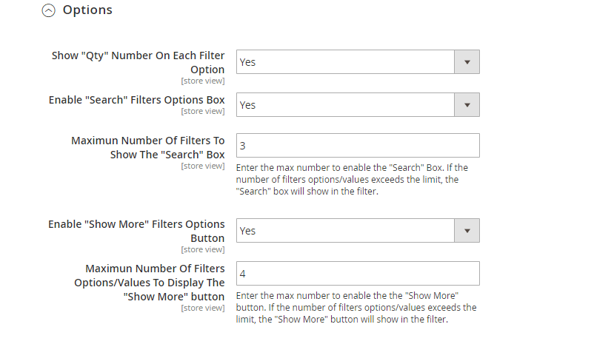Select the Enable "Show More" Filters Options Yes field
This screenshot has height=364, width=594.
[358, 230]
